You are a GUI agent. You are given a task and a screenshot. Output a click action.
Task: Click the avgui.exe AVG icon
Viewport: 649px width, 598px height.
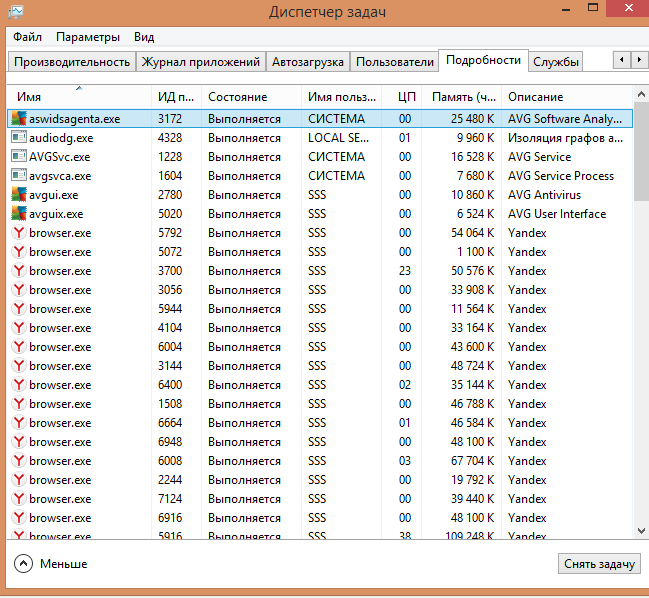[19, 194]
